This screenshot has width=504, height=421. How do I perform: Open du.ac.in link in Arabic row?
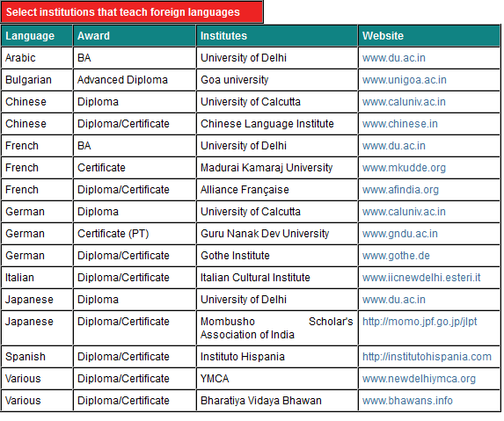(x=394, y=58)
